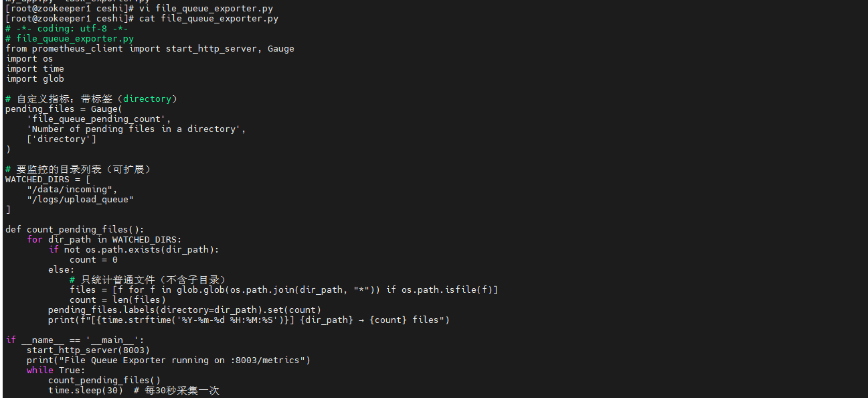Image resolution: width=868 pixels, height=398 pixels.
Task: Click the 'time.sleep(30)' statement
Action: coord(85,390)
